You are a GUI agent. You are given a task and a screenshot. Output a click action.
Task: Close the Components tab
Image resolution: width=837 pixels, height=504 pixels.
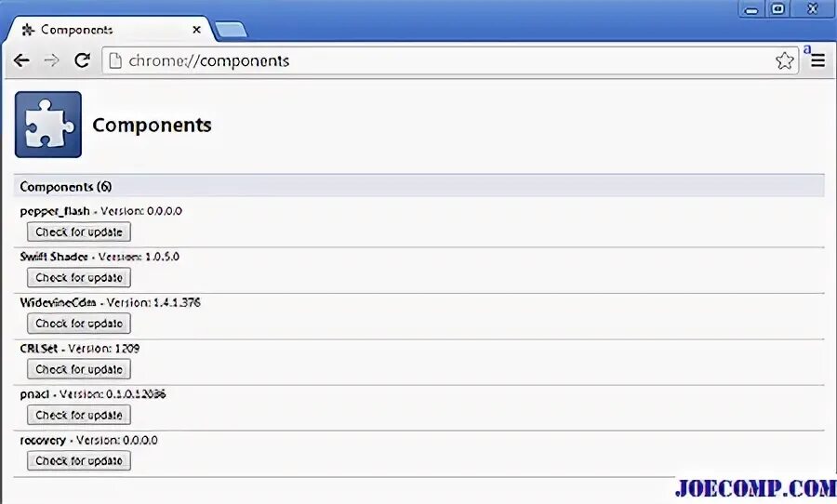click(x=196, y=30)
